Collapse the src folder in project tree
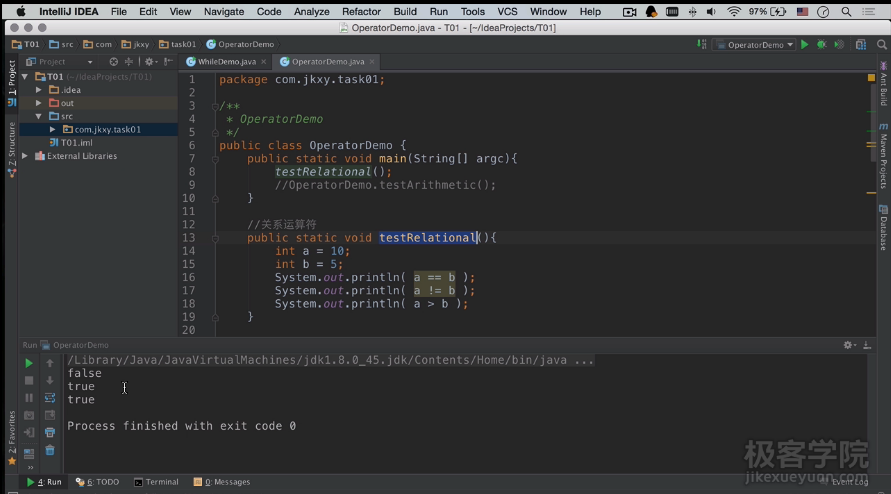The width and height of the screenshot is (891, 494). pos(39,116)
